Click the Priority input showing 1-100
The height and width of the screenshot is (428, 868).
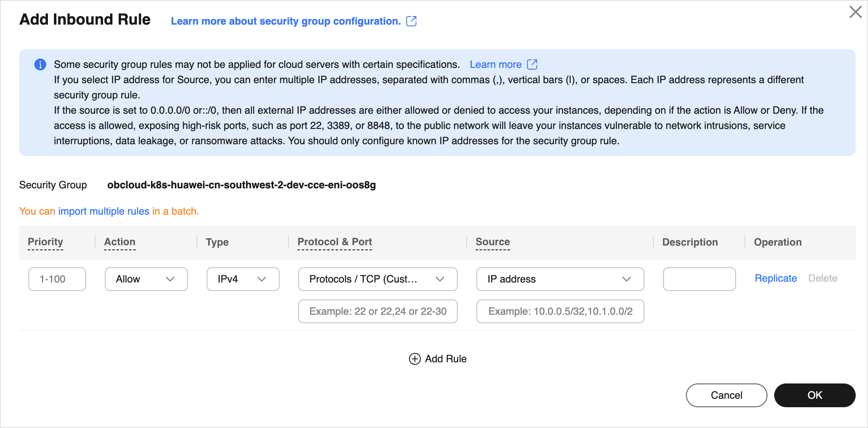[x=57, y=279]
